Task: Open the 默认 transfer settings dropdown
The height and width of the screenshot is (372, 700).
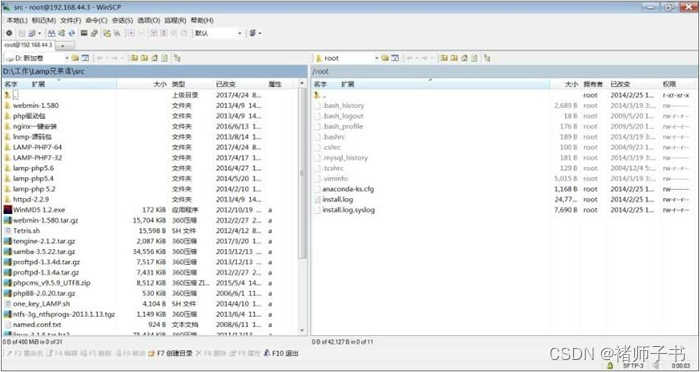Action: pos(239,33)
